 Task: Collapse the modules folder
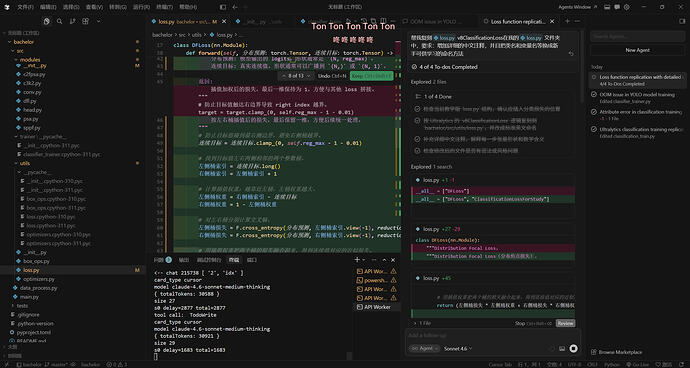30,59
